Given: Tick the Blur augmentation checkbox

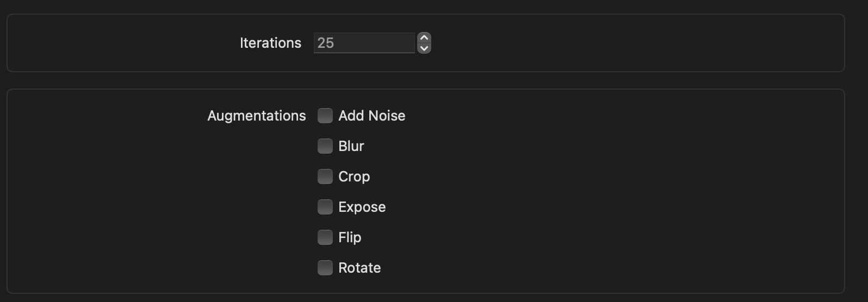Looking at the screenshot, I should [x=325, y=146].
